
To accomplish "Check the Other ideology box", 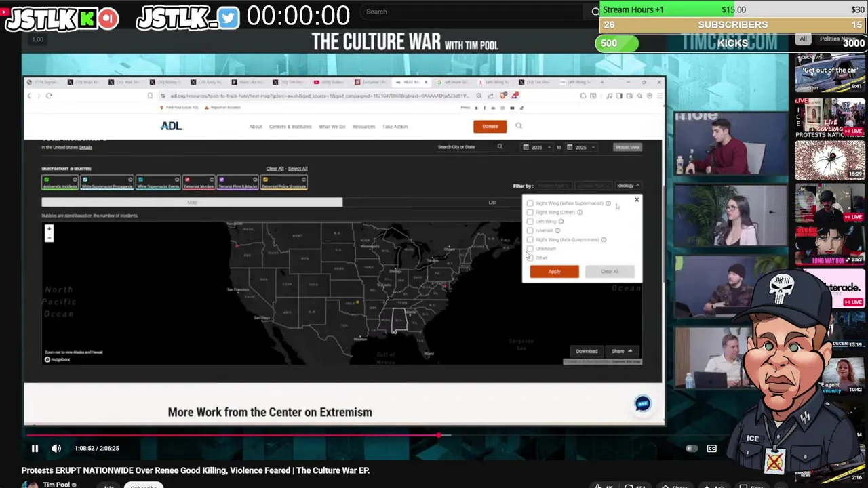I will [530, 258].
